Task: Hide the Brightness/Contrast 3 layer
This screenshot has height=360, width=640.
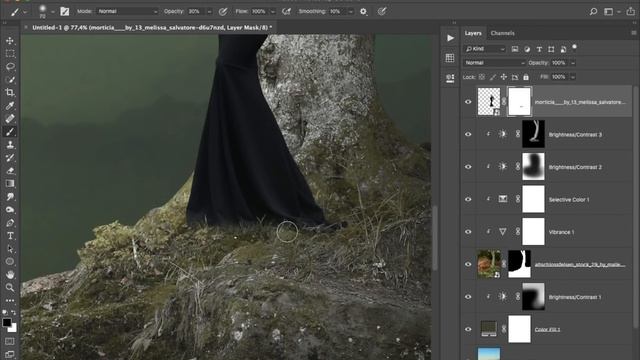Action: click(x=468, y=134)
